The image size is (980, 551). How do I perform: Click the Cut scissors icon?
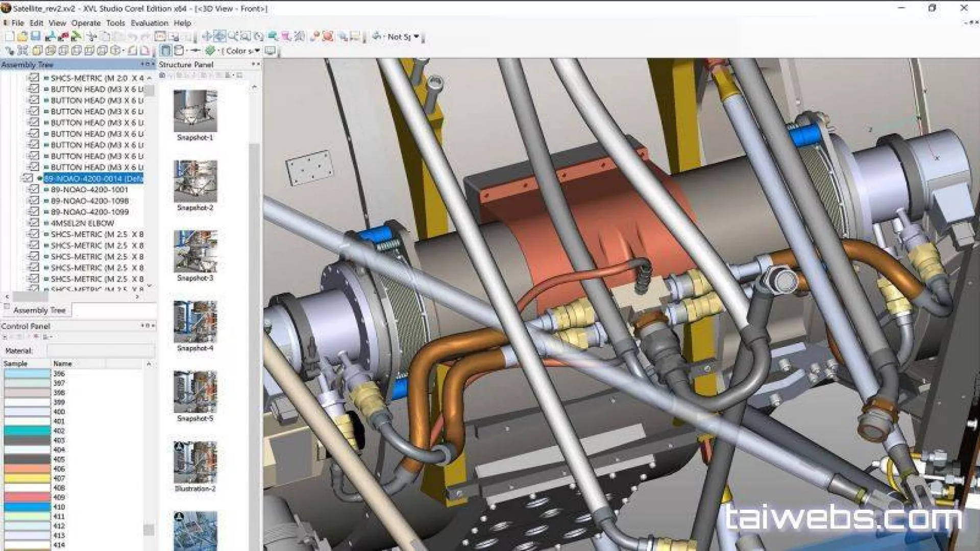(x=92, y=36)
